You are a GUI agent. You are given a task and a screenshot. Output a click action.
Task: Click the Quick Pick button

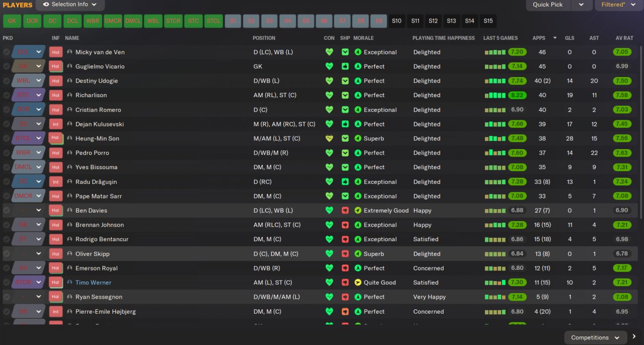[x=548, y=5]
